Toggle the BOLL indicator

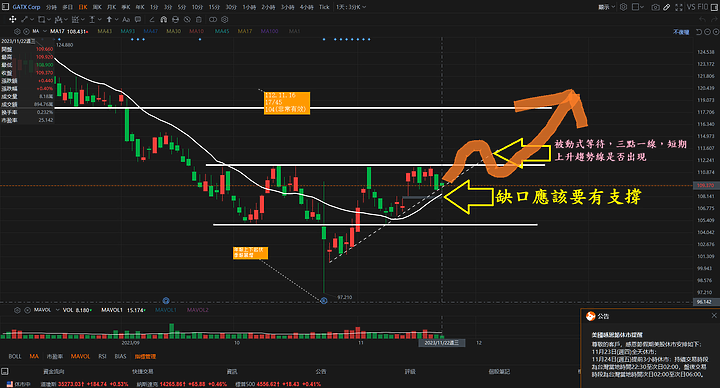tap(15, 356)
